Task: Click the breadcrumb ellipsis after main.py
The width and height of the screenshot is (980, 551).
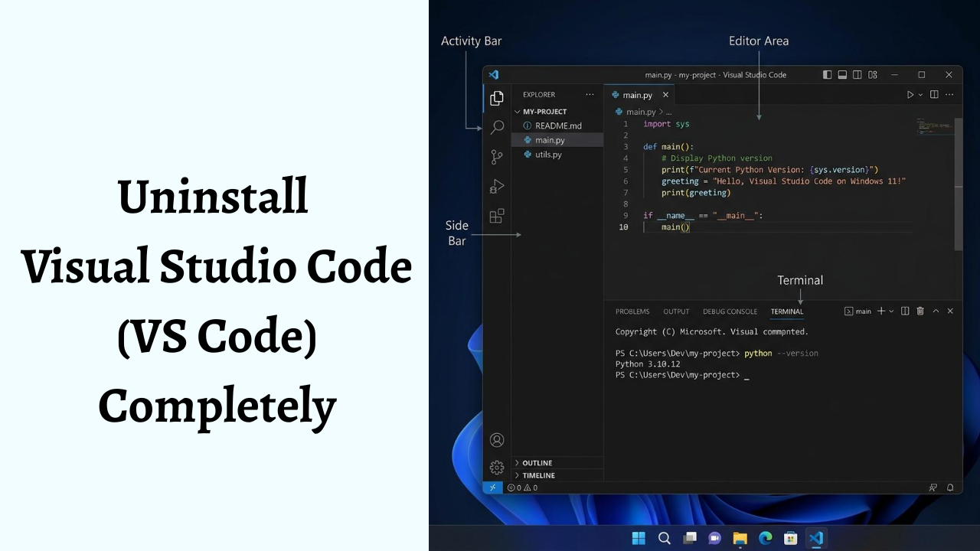Action: point(668,112)
